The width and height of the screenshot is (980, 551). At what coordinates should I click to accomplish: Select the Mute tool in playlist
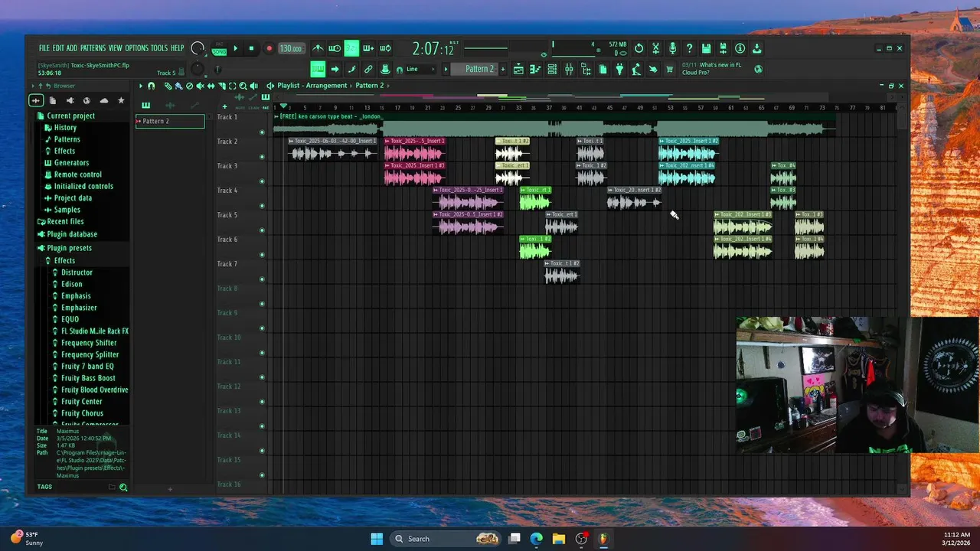tap(201, 86)
